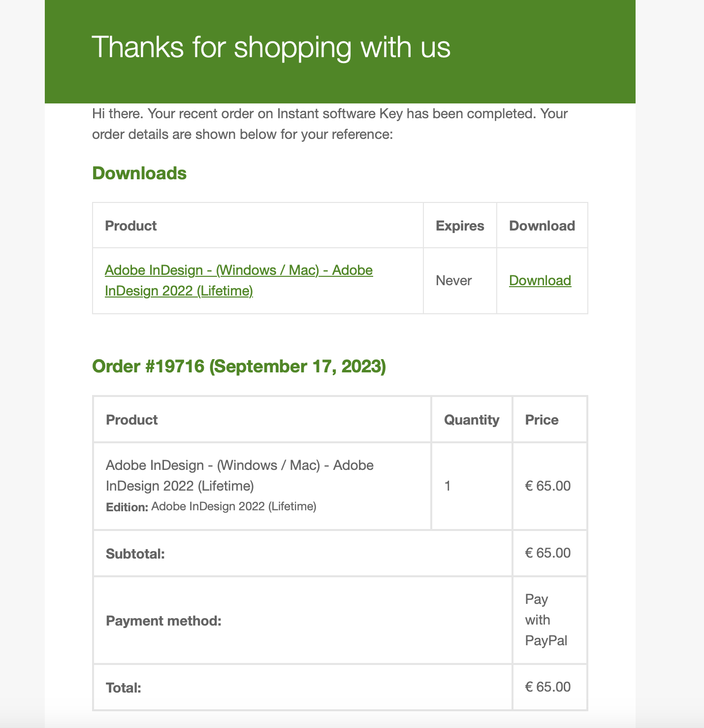Click the 'Hi there' order completed intro paragraph
This screenshot has width=704, height=728.
click(330, 124)
